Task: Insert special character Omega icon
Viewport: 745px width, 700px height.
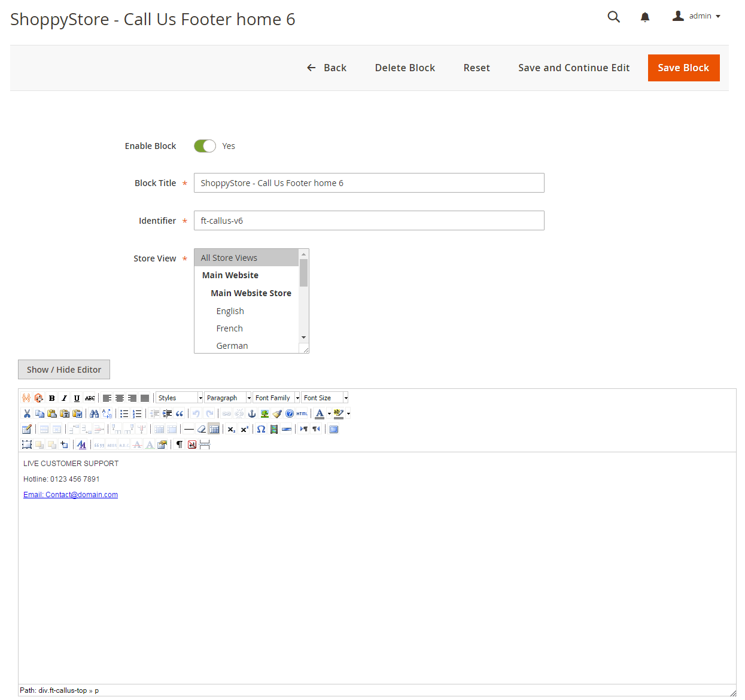Action: tap(261, 429)
